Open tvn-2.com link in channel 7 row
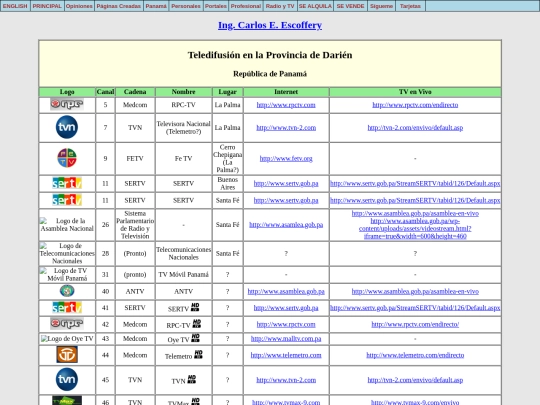The height and width of the screenshot is (405, 540). tap(286, 127)
